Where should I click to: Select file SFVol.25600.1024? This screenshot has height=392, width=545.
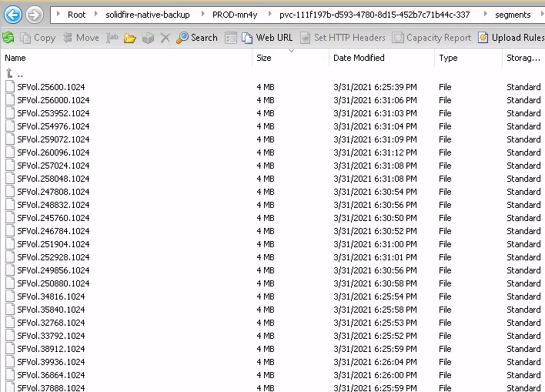[x=51, y=87]
